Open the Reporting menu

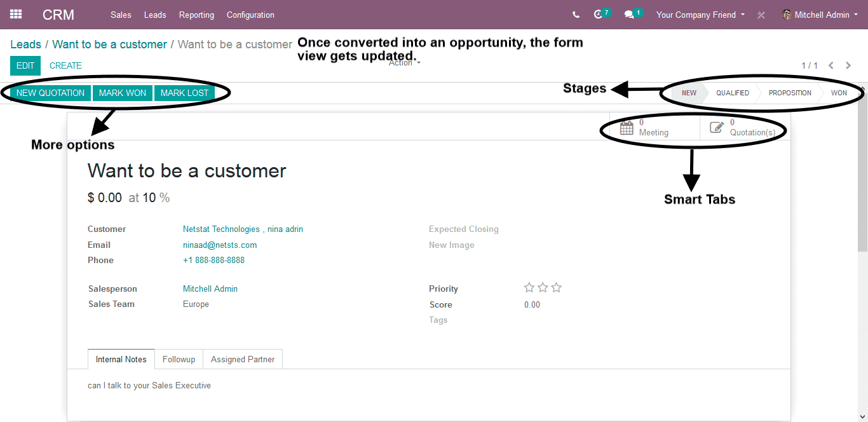[x=196, y=15]
